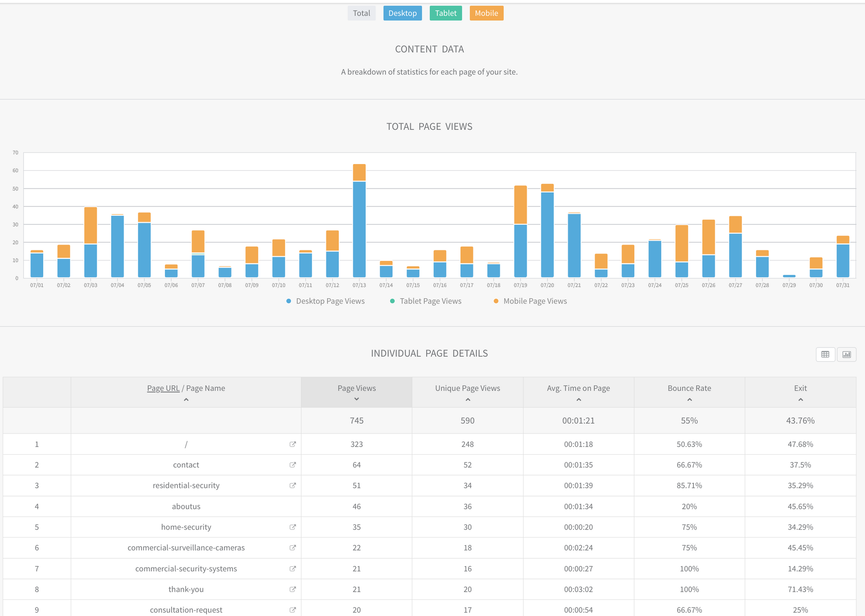Open external link for commercial-surveillance-cameras page
The width and height of the screenshot is (865, 616).
(292, 548)
